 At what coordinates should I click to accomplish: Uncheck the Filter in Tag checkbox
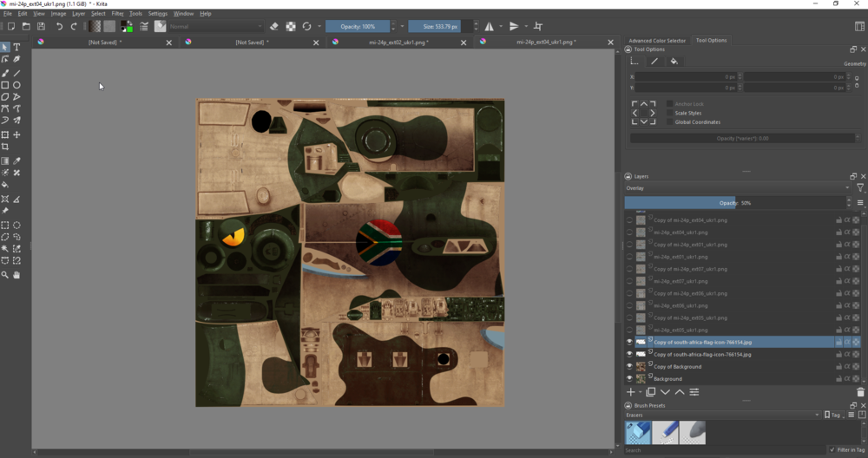coord(832,449)
